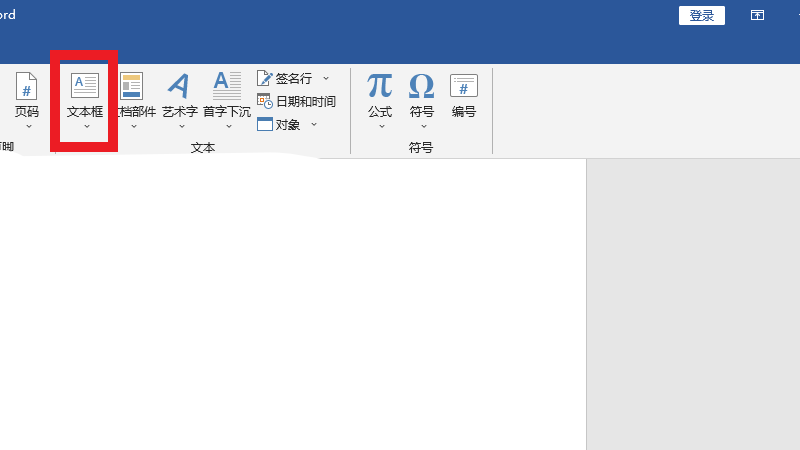Screen dimensions: 800x450
Task: Open ribbon display options in title bar
Action: pyautogui.click(x=758, y=15)
